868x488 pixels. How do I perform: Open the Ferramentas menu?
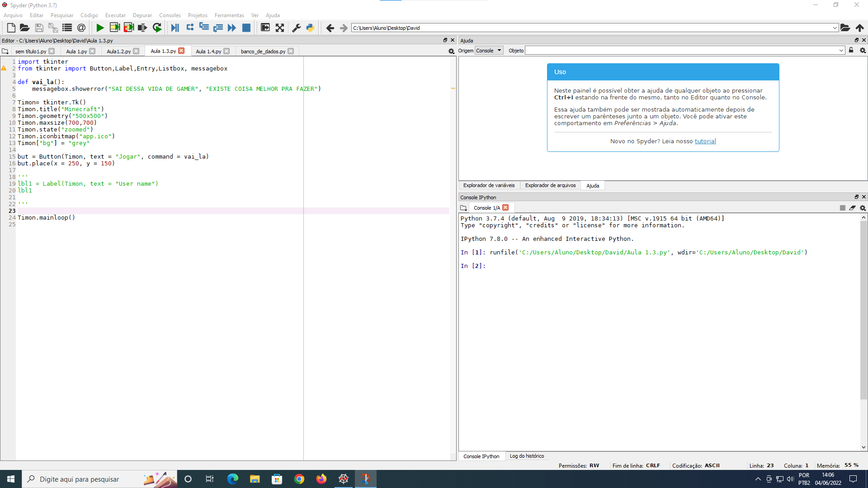pos(229,15)
